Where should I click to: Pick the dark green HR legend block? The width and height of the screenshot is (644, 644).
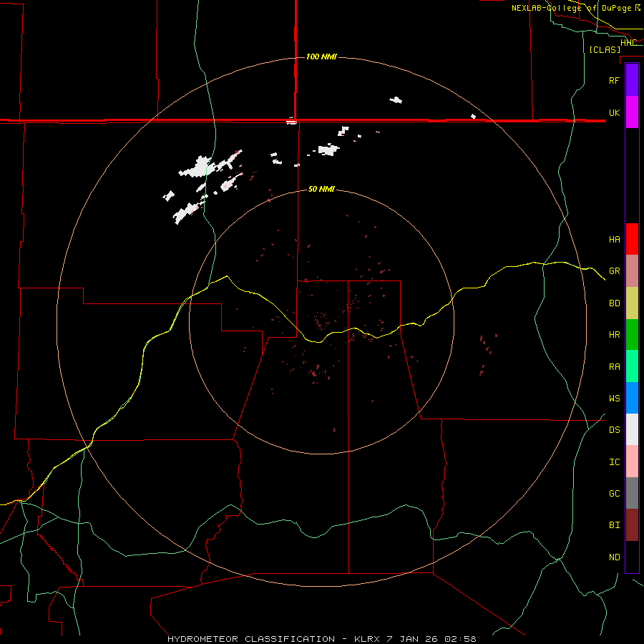click(x=632, y=335)
